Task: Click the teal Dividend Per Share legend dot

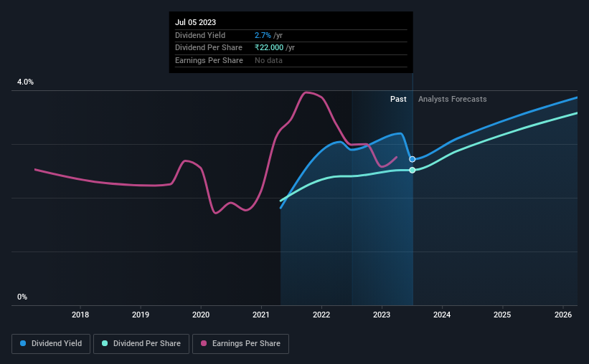Action: [105, 343]
